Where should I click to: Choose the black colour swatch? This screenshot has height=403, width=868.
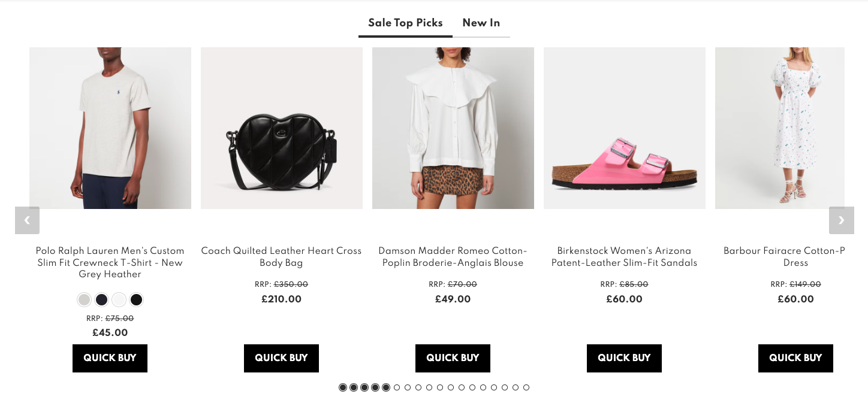coord(137,299)
